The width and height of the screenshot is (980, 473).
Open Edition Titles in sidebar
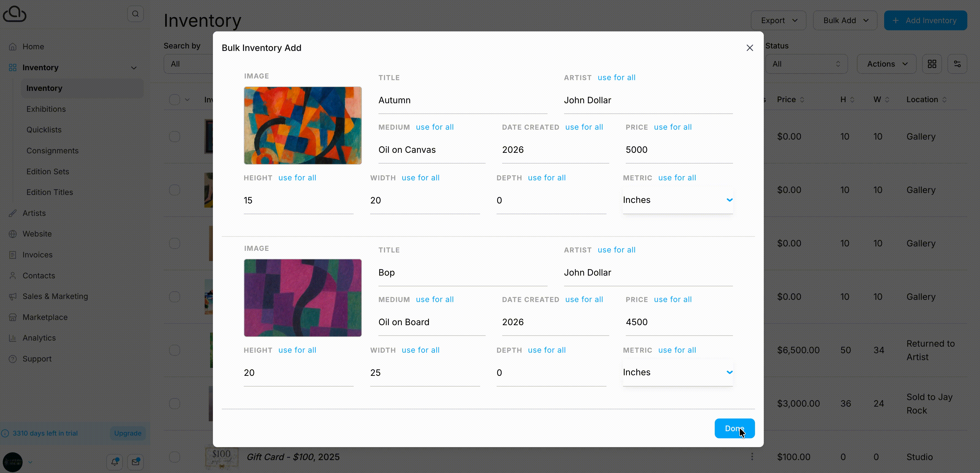[x=50, y=192]
